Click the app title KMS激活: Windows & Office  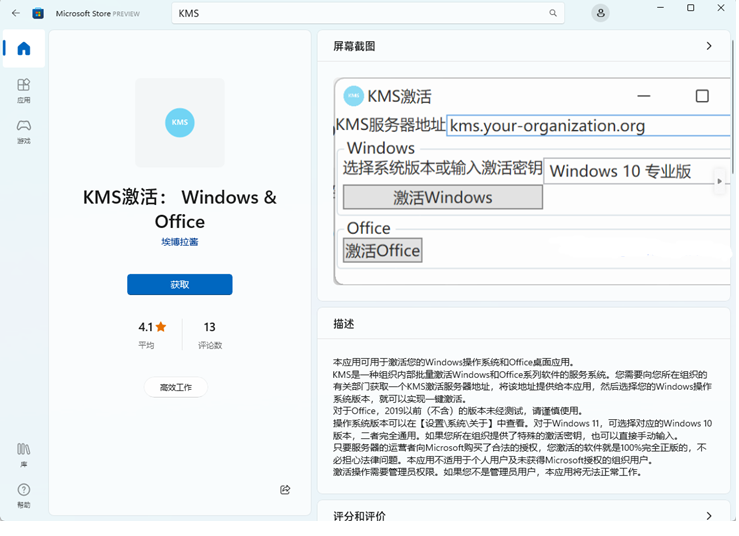pos(180,209)
